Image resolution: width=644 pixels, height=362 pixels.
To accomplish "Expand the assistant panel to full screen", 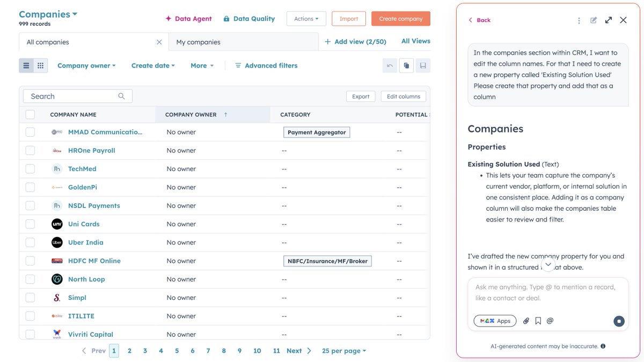I will pos(609,20).
